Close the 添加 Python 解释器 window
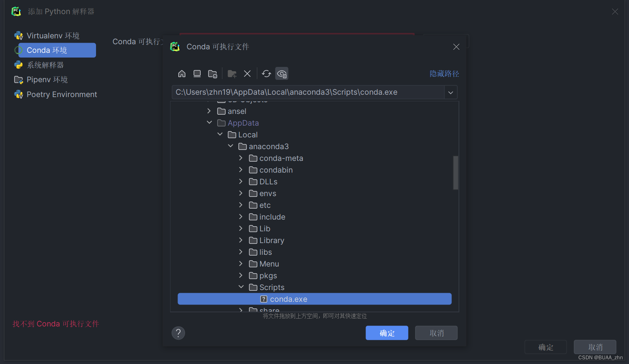The height and width of the screenshot is (364, 629). pyautogui.click(x=615, y=12)
